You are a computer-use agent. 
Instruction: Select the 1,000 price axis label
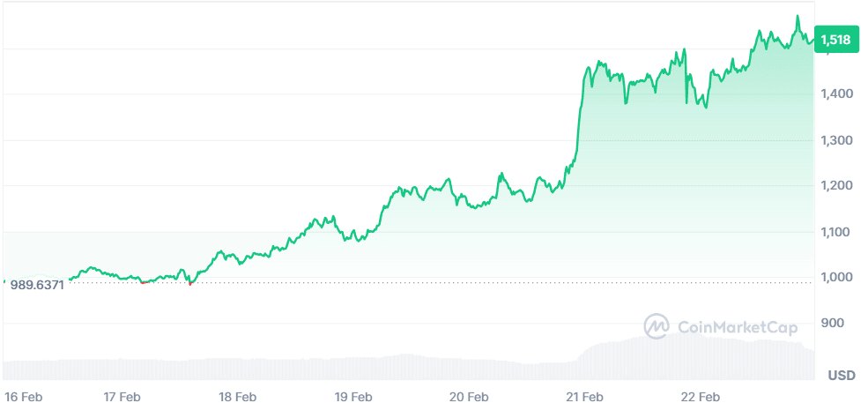(x=835, y=278)
